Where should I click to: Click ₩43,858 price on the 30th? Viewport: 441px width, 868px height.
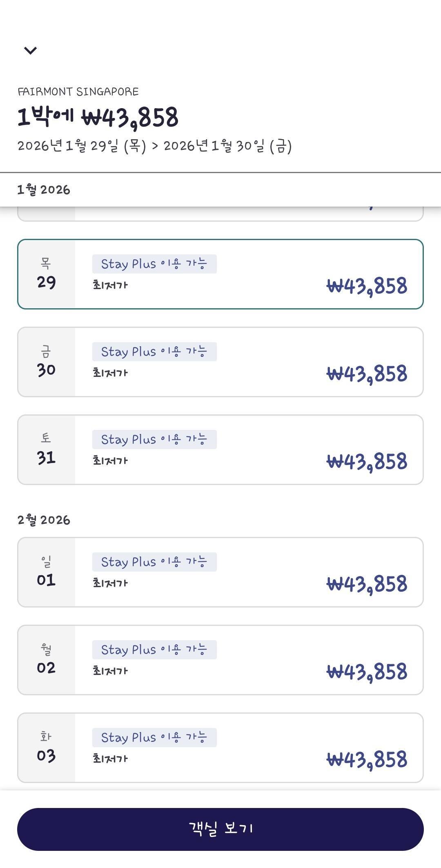coord(367,374)
